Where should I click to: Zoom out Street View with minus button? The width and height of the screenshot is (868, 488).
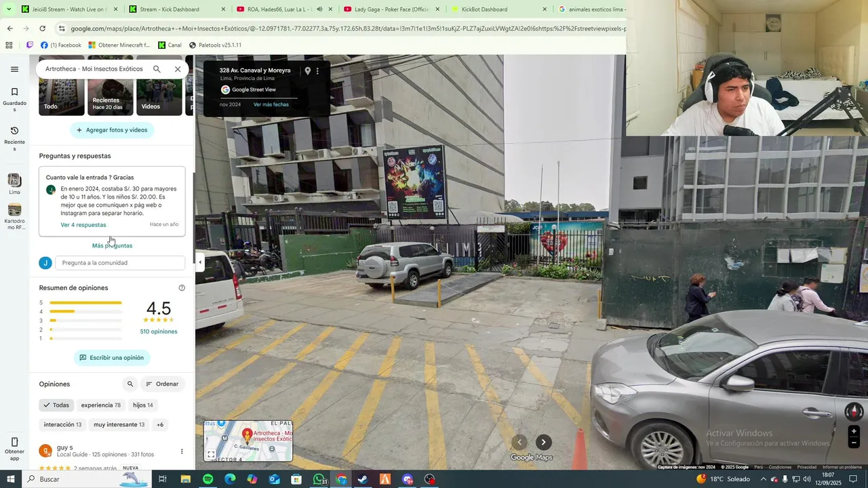click(x=854, y=443)
